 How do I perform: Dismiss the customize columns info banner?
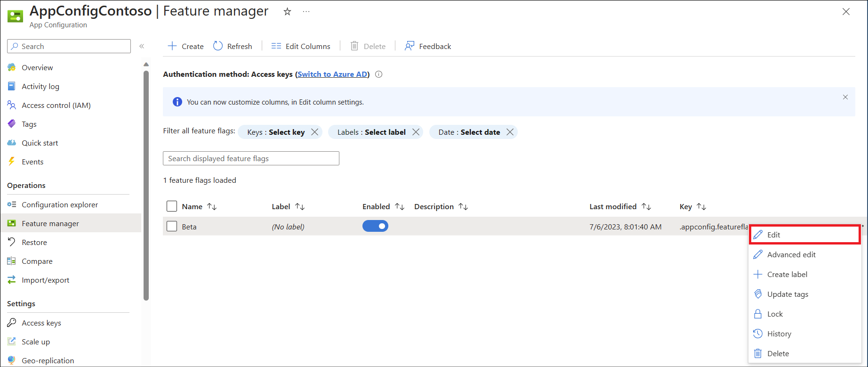pos(845,97)
